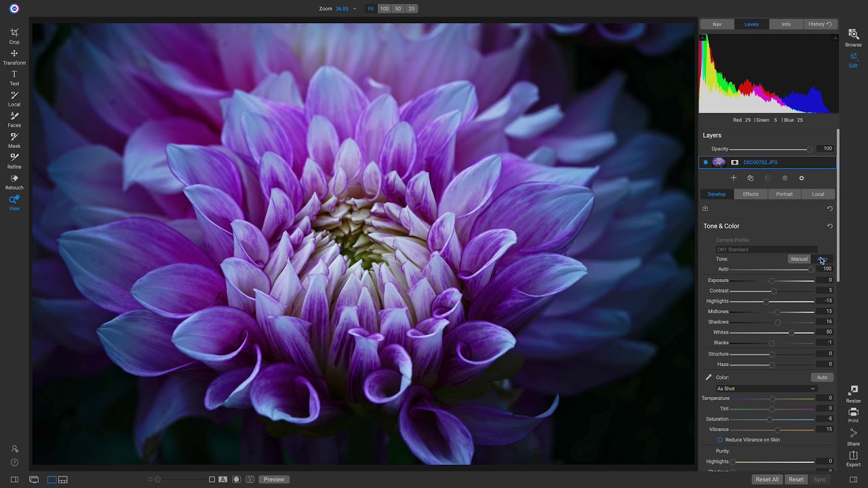This screenshot has height=488, width=868.
Task: Switch to the Develop tab
Action: 717,195
